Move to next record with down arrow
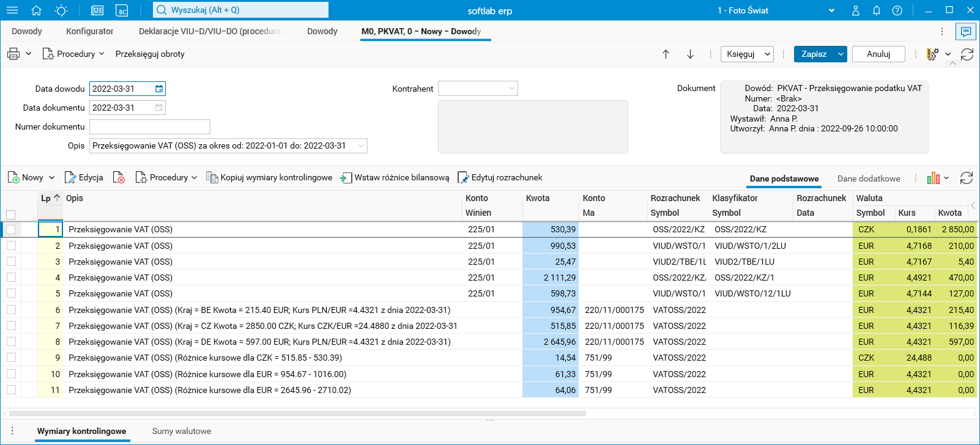The image size is (980, 445). (690, 54)
